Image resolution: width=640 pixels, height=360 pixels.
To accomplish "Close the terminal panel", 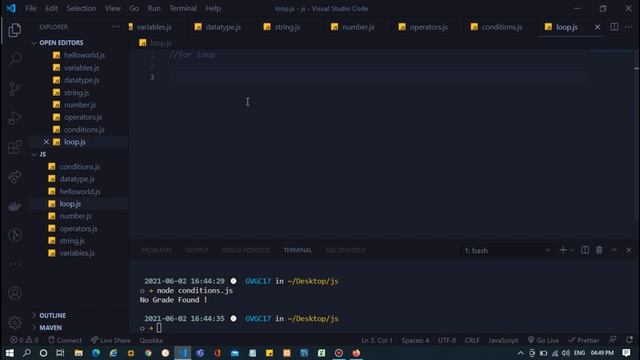I will coord(629,250).
